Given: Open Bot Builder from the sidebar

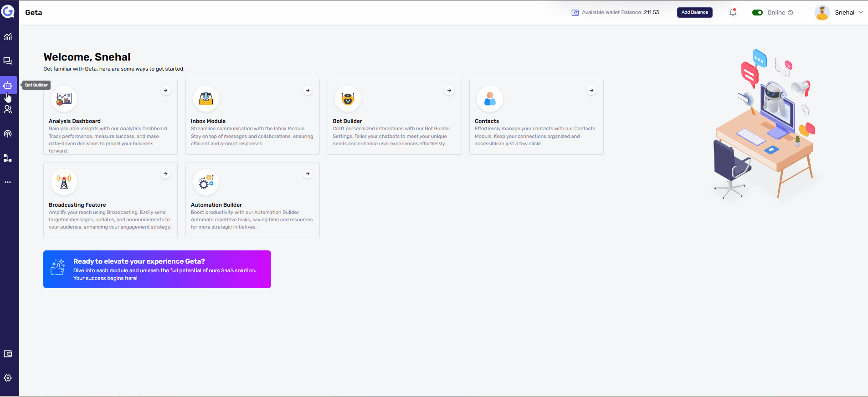Looking at the screenshot, I should point(8,86).
